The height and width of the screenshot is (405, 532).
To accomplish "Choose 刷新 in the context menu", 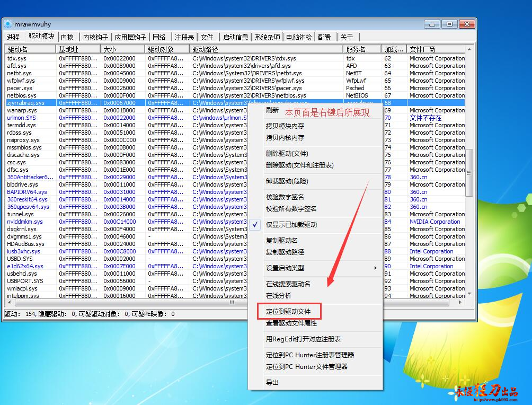I will [x=272, y=110].
